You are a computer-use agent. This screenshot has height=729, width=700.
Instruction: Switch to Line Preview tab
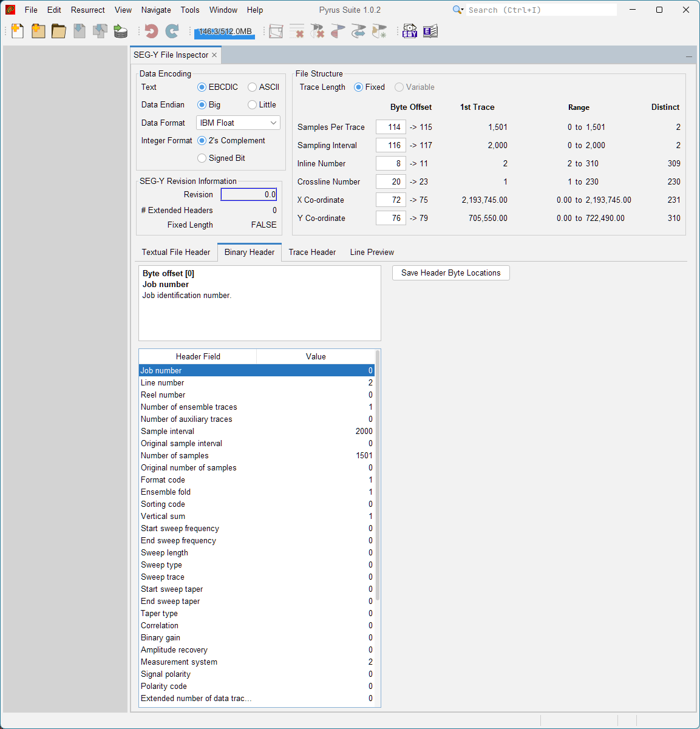point(372,252)
